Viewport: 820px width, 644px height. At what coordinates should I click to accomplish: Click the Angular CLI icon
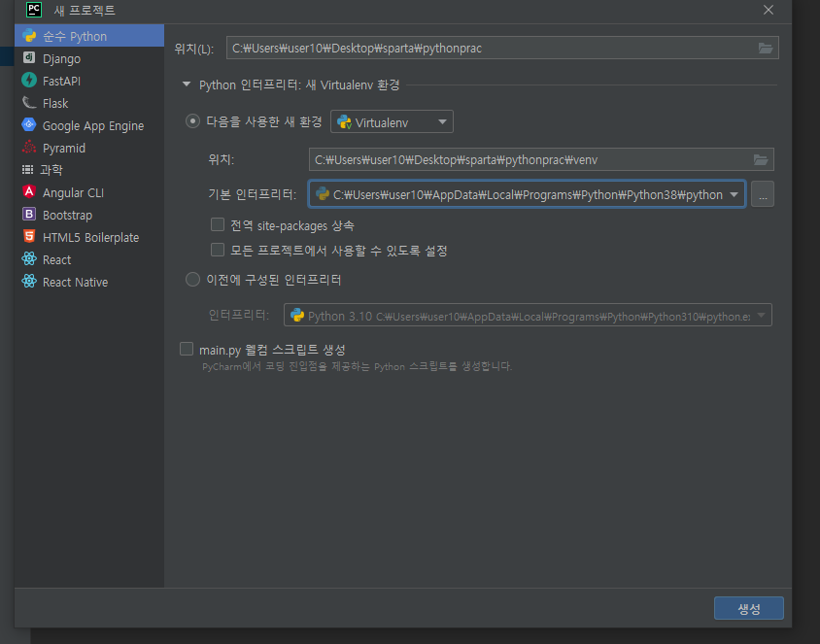tap(29, 192)
